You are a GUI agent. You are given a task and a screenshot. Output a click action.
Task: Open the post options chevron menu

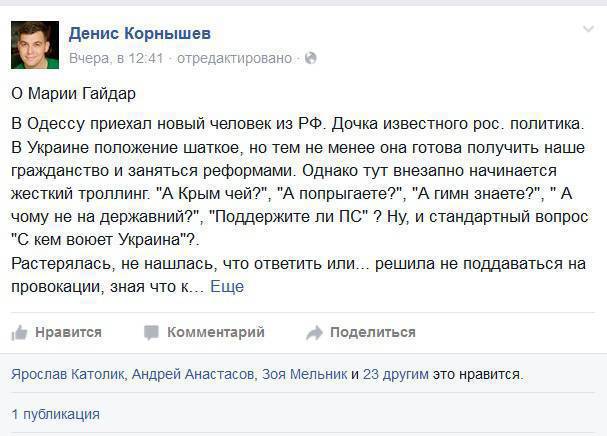[588, 29]
